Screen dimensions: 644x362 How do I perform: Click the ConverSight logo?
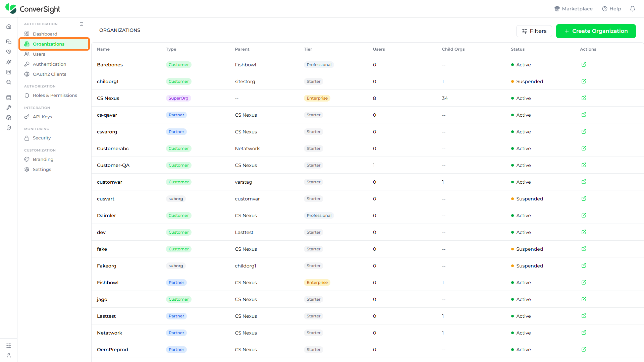33,9
